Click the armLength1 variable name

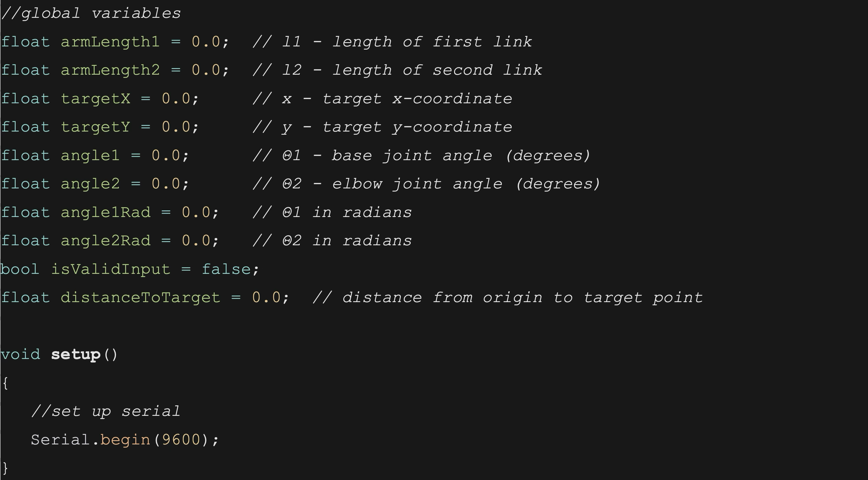(110, 42)
